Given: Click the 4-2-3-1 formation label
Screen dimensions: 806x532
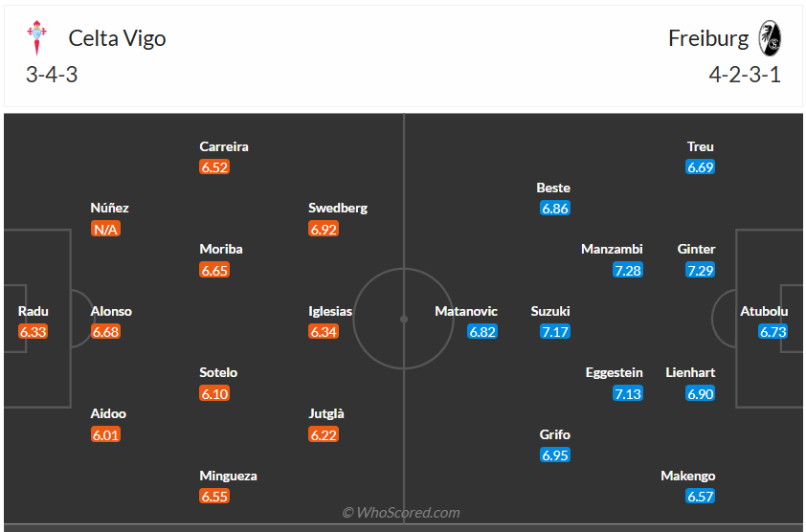Looking at the screenshot, I should point(745,75).
